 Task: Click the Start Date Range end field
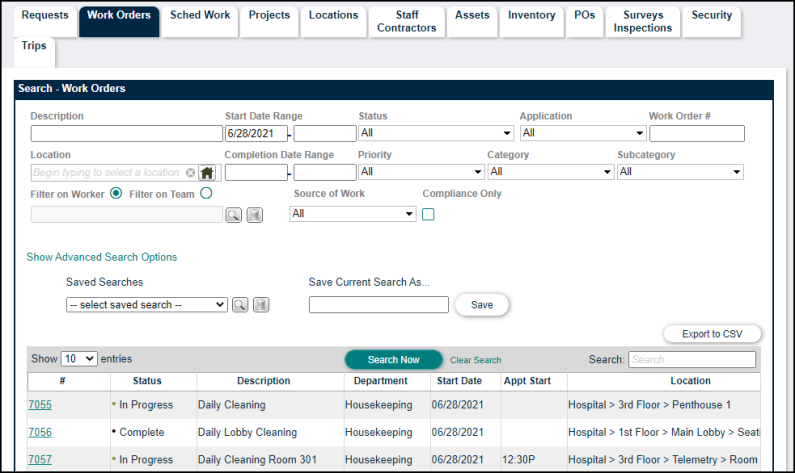coord(324,133)
